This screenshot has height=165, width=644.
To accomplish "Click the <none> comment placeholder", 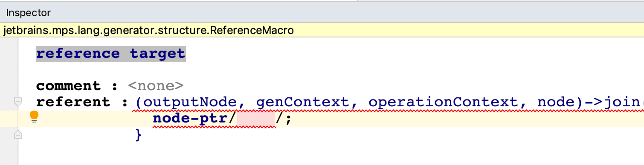I will (x=156, y=86).
